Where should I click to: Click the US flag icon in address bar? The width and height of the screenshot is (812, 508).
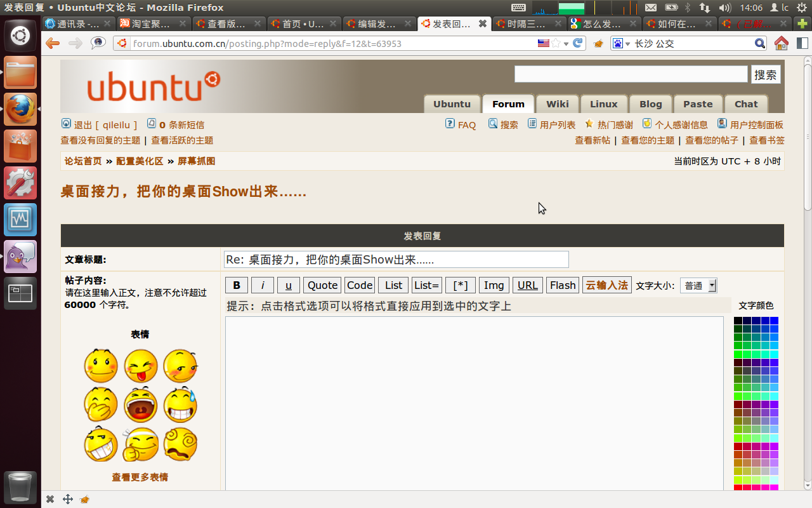click(x=543, y=43)
